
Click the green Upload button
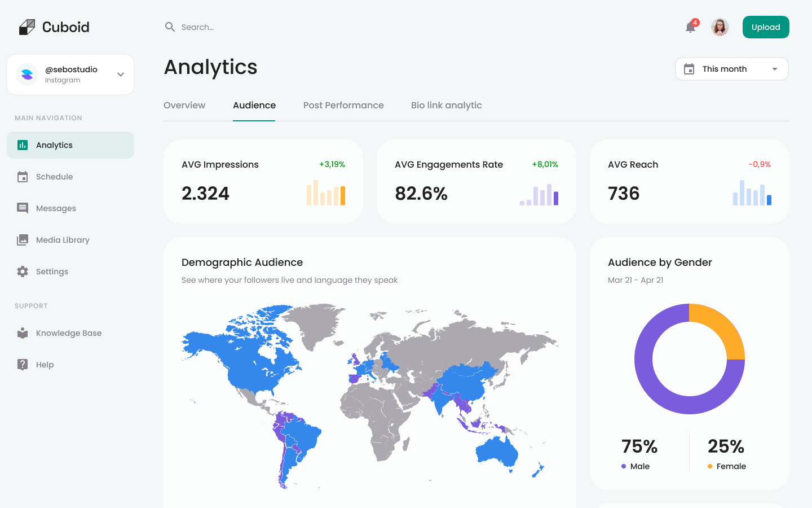[766, 27]
